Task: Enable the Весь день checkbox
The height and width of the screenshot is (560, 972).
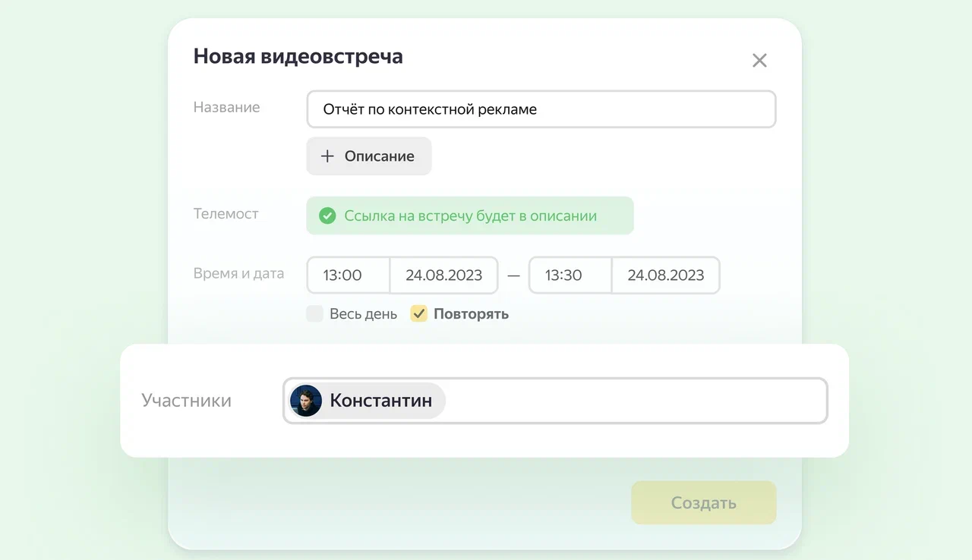Action: point(314,314)
